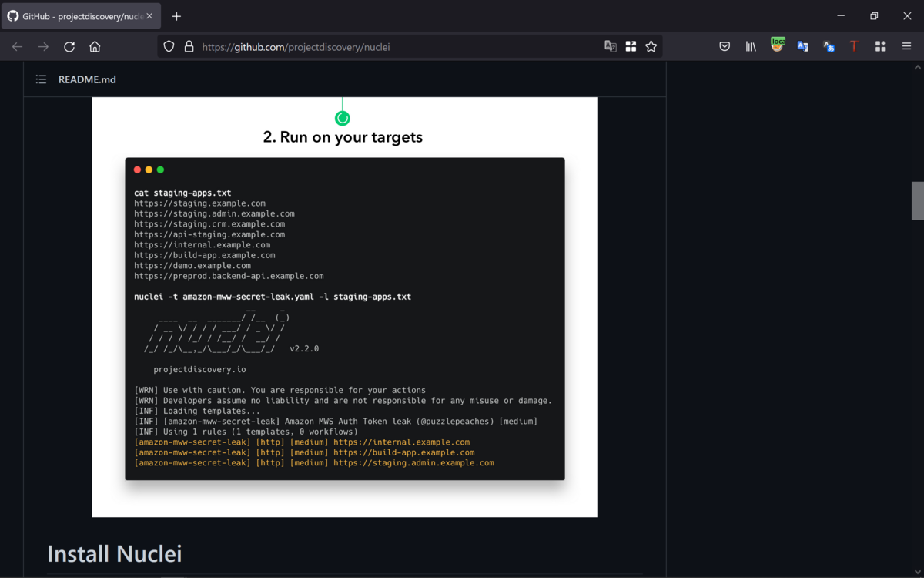Screen dimensions: 924x578
Task: Restore down the browser window
Action: click(874, 16)
